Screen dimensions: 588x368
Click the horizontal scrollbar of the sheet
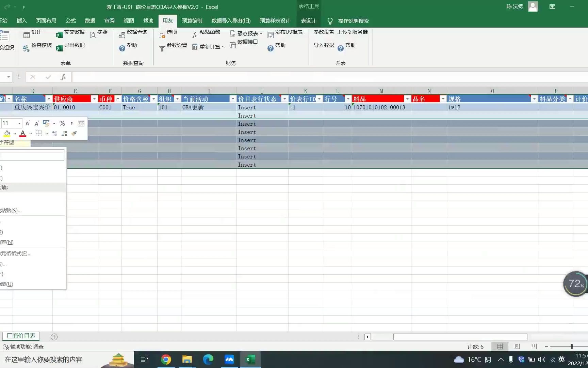[460, 337]
